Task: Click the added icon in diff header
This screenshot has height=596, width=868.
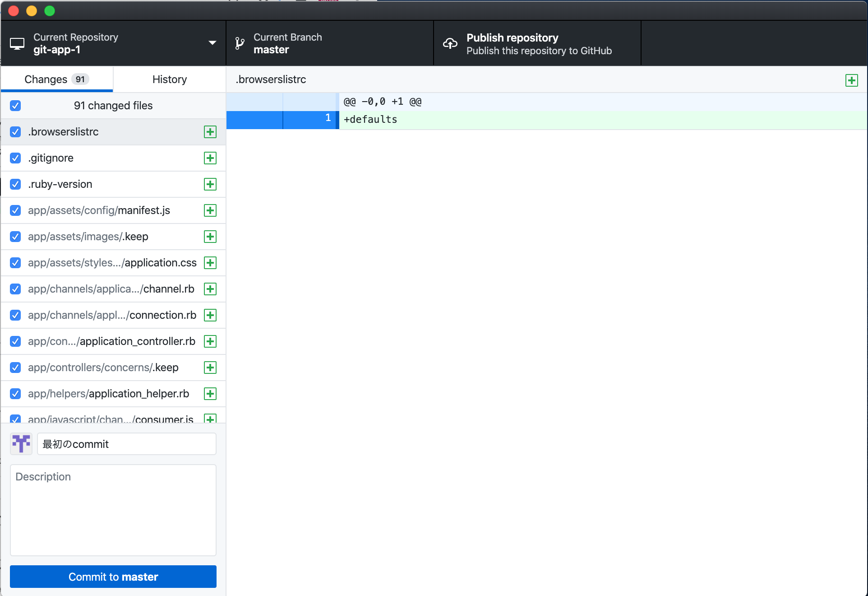Action: pos(851,80)
